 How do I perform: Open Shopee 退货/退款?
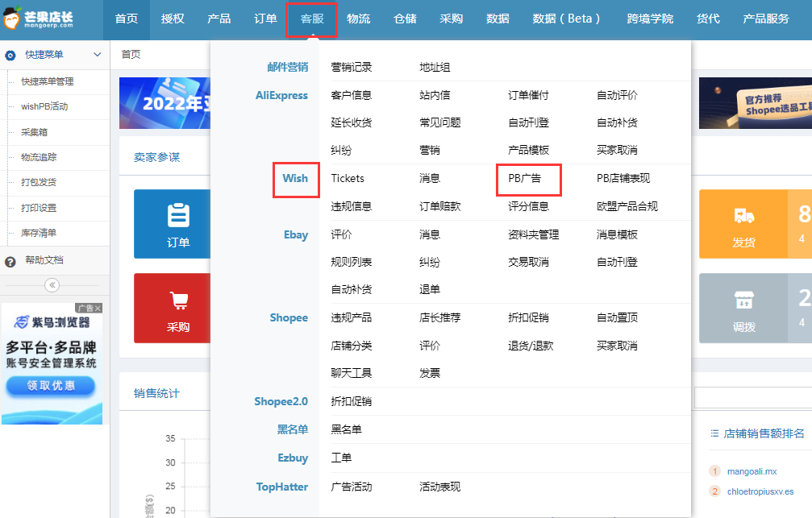click(531, 346)
